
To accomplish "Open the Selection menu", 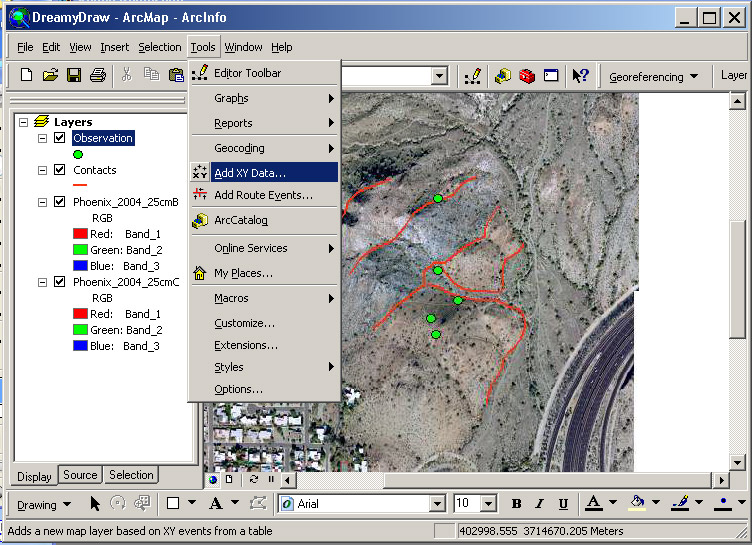I will point(160,47).
